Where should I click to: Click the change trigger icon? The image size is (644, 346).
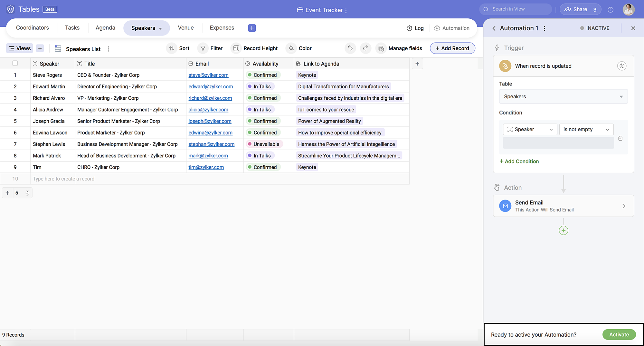click(x=621, y=66)
